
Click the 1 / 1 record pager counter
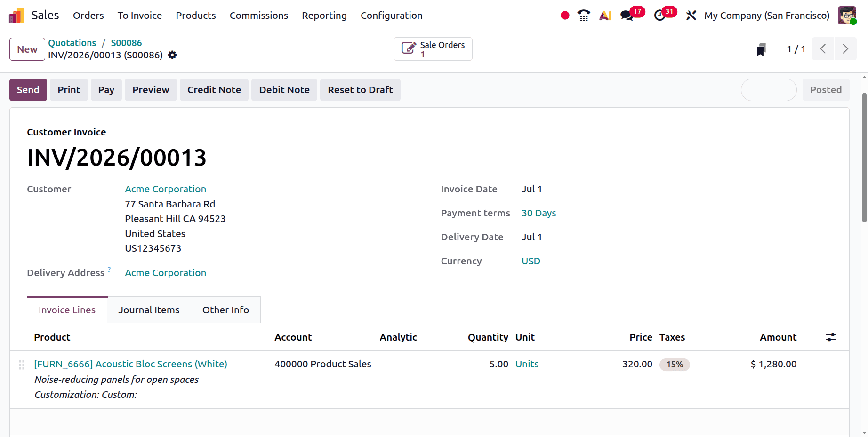[796, 49]
